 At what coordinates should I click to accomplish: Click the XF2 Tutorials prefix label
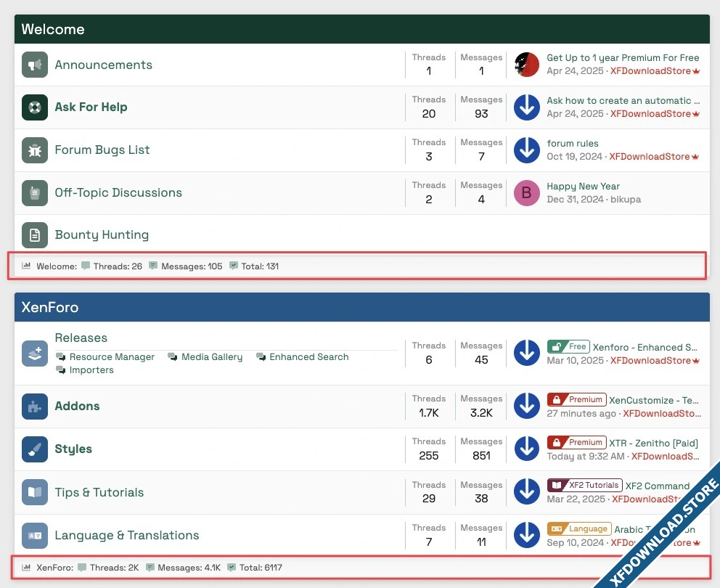[584, 485]
